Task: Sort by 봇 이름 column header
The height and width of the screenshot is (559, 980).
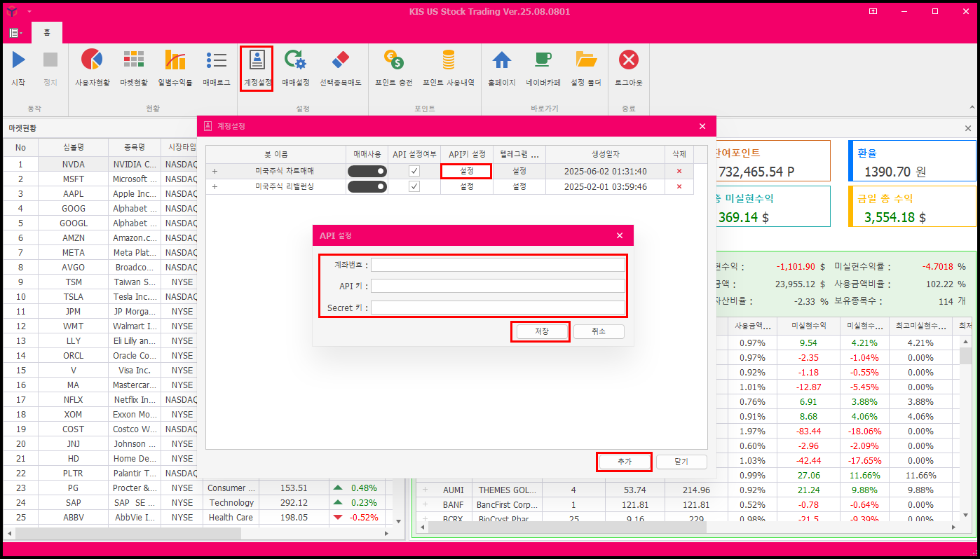Action: pos(275,154)
